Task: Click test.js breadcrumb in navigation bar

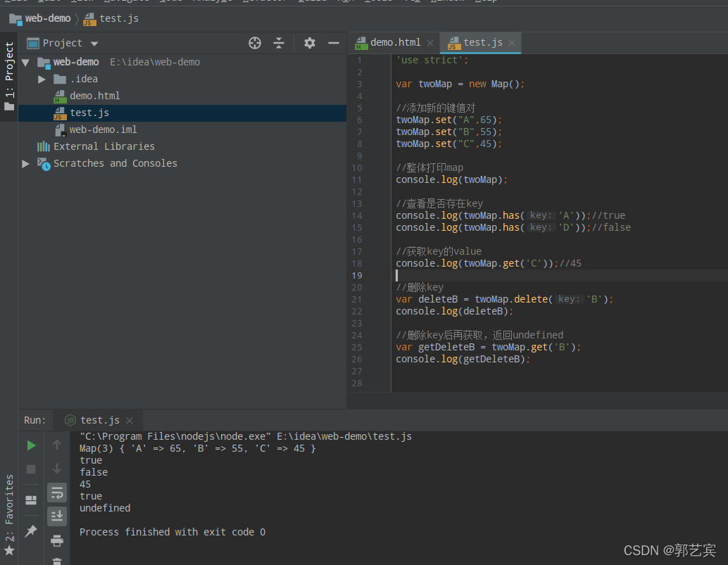Action: point(111,18)
